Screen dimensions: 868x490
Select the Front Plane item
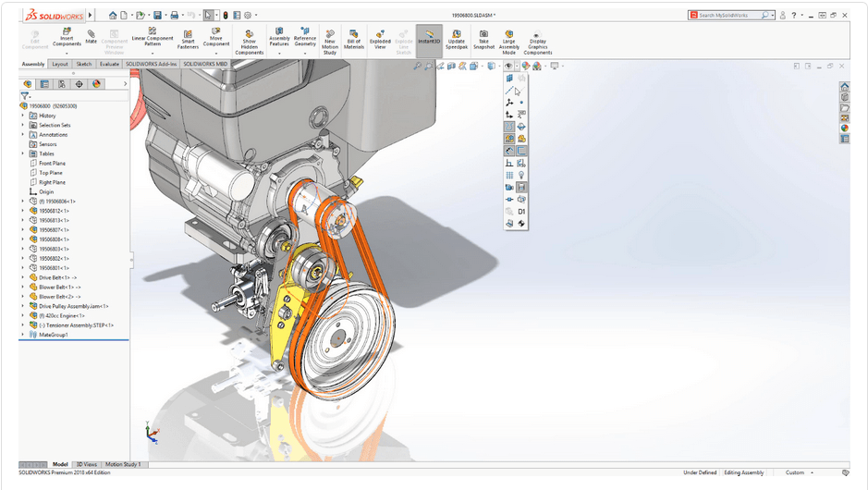pos(51,163)
